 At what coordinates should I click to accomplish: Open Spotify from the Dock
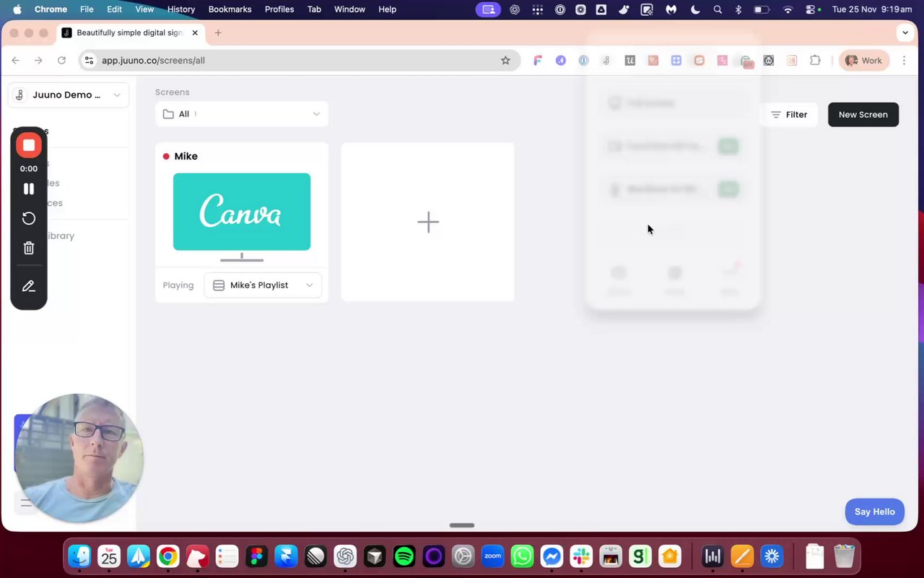[404, 556]
